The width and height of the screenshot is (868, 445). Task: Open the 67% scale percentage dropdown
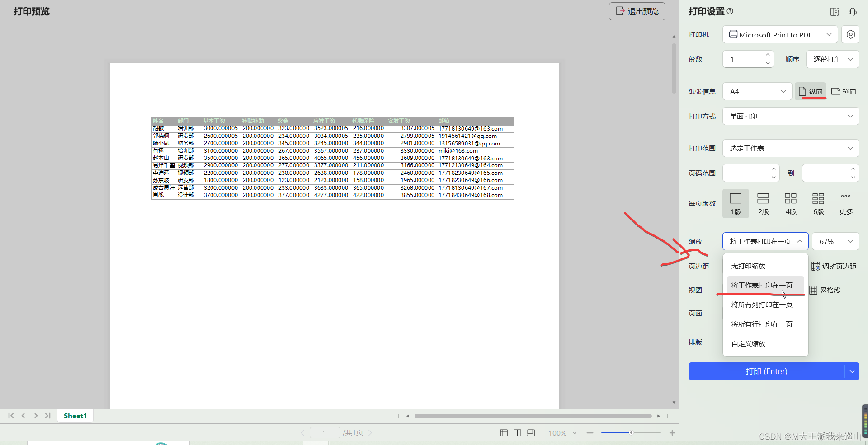(835, 241)
